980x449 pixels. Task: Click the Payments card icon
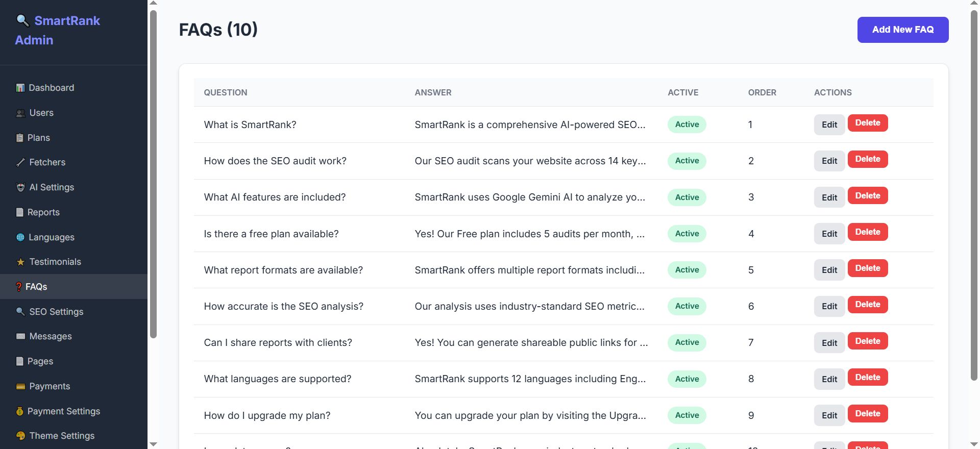tap(20, 386)
